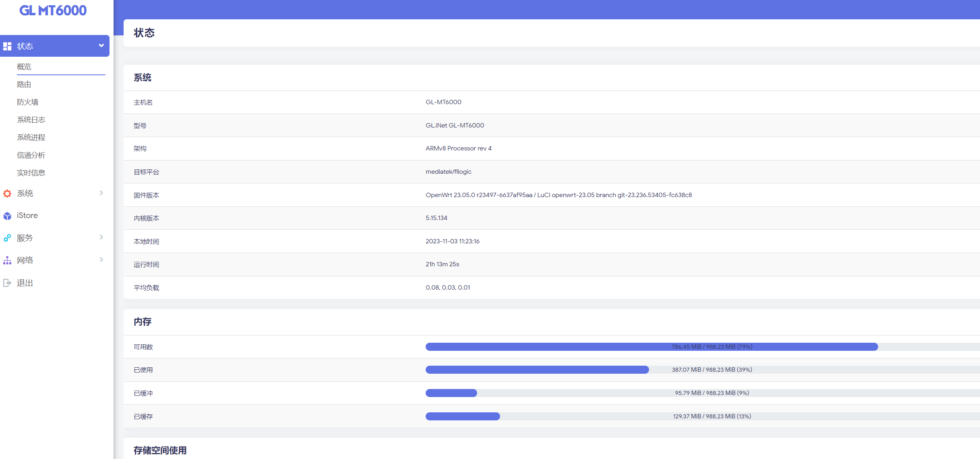Click the GL MT6000 logo link
Image resolution: width=980 pixels, height=459 pixels.
[x=53, y=10]
